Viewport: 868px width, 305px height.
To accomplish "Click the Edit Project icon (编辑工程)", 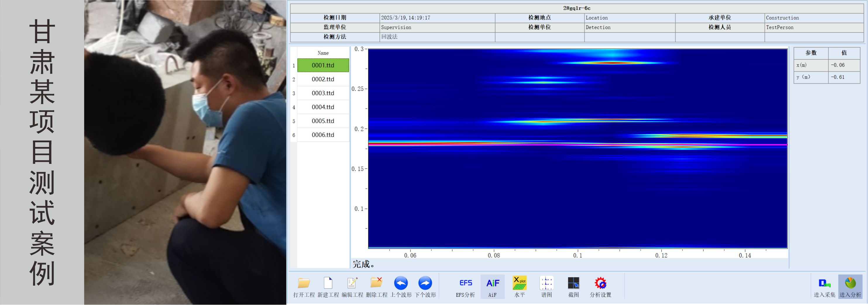I will [352, 283].
